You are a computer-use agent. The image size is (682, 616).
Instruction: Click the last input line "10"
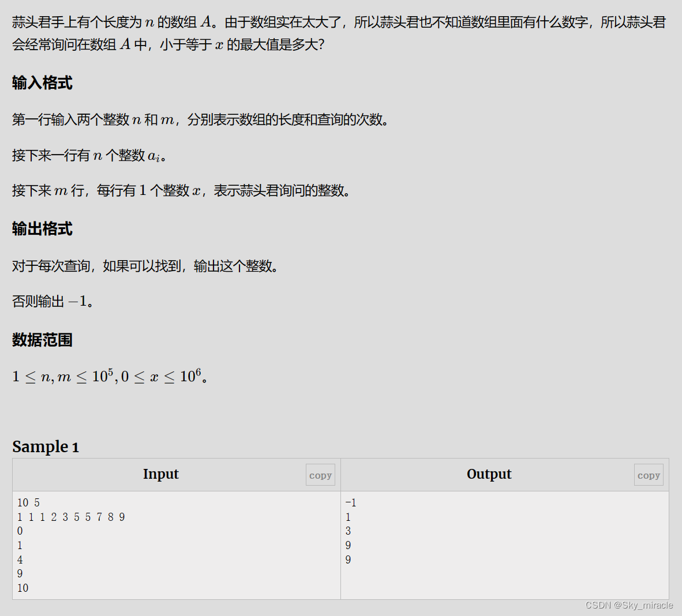coord(23,588)
